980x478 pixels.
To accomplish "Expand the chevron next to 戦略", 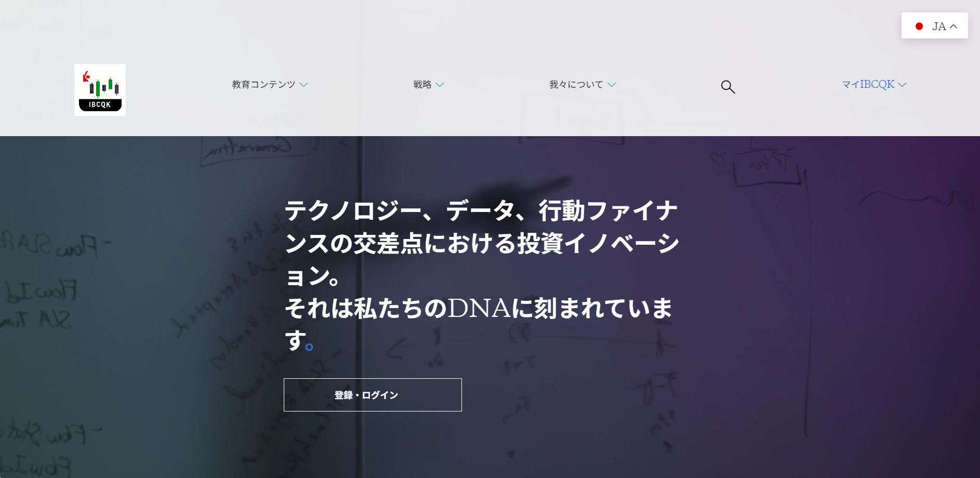I will click(x=440, y=85).
